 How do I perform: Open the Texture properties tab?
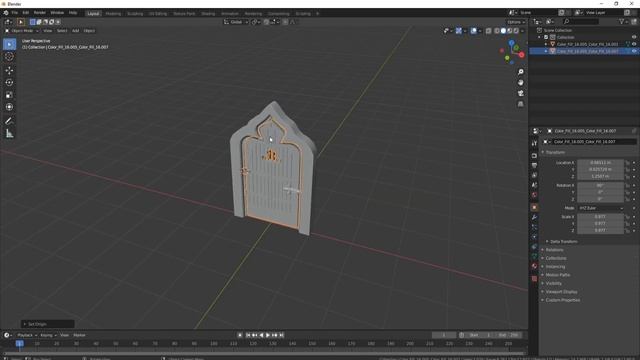(x=534, y=279)
